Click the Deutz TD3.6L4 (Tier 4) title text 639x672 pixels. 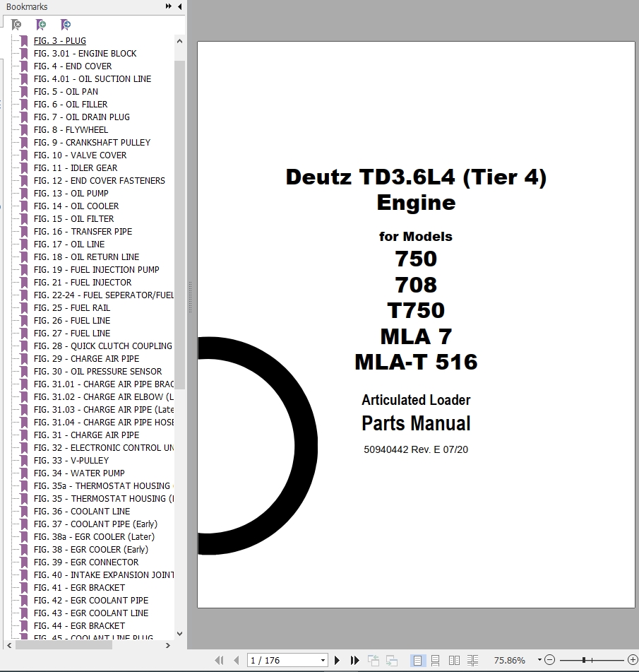tap(416, 177)
